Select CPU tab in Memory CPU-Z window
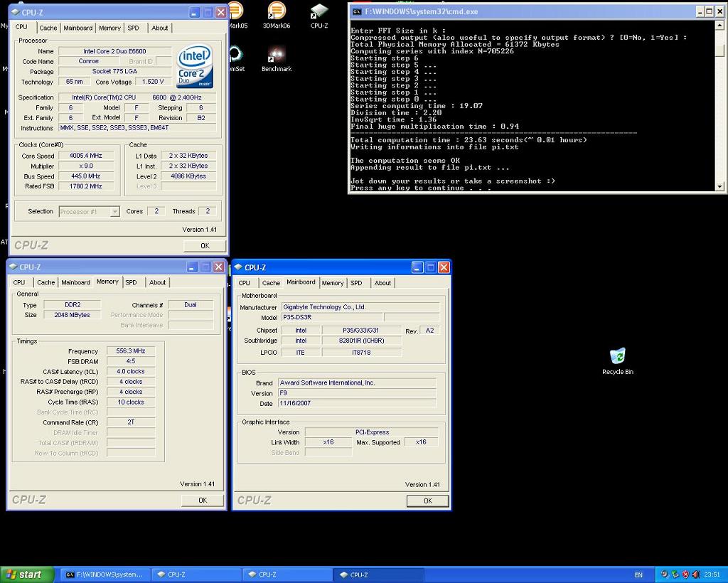This screenshot has width=728, height=583. coord(19,282)
